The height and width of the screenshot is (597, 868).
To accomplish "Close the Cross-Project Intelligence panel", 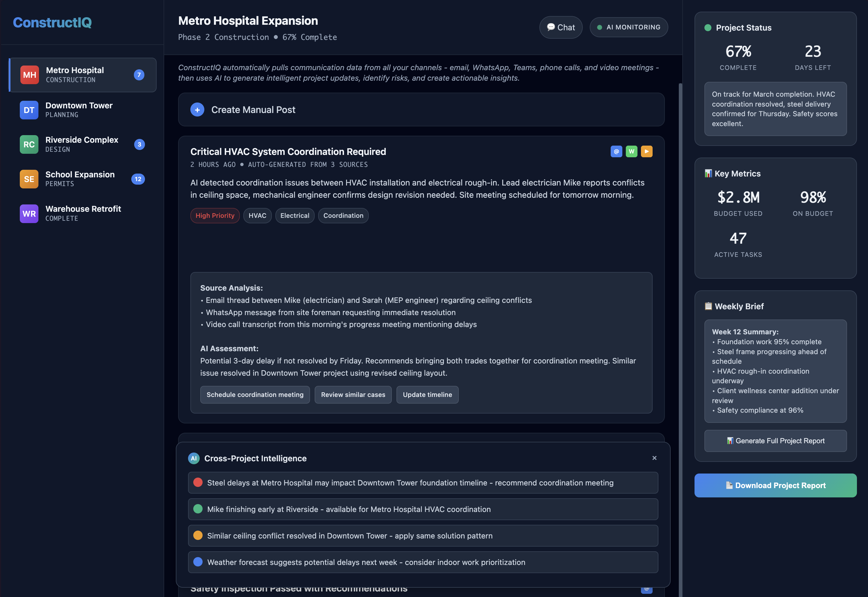I will coord(654,458).
